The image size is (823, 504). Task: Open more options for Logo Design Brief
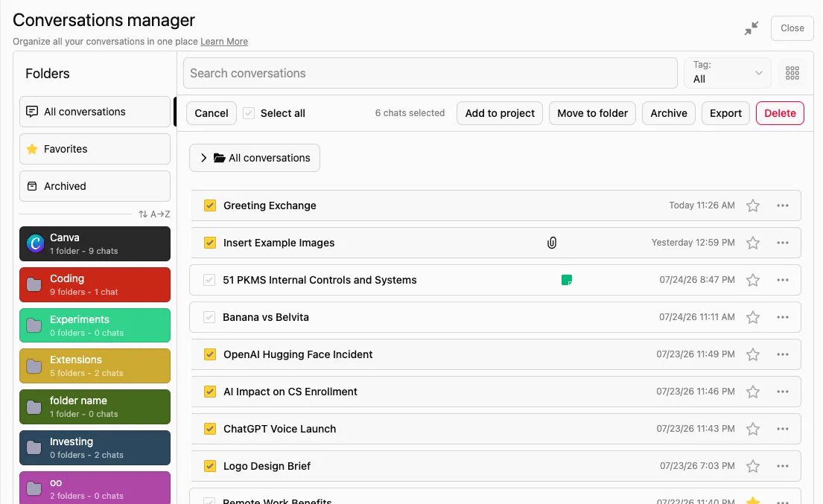click(783, 466)
